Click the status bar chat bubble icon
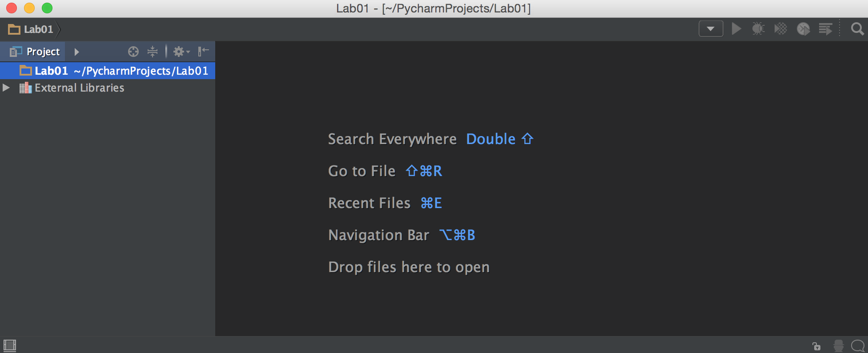The width and height of the screenshot is (868, 353). click(x=858, y=346)
